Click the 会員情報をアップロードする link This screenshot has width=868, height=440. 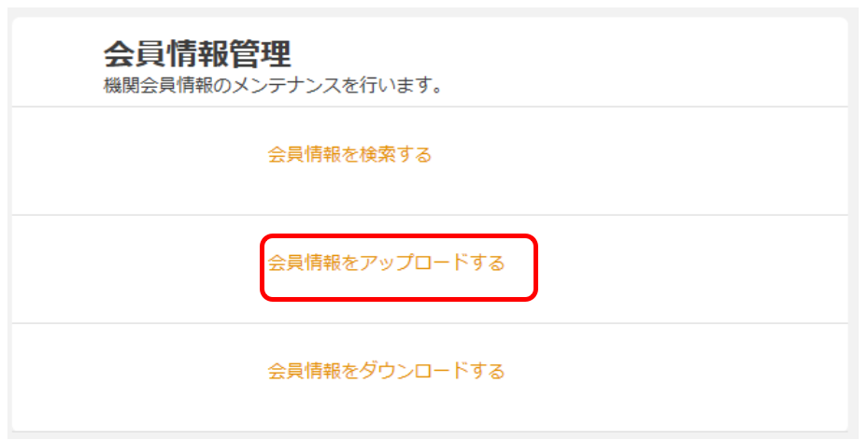pos(386,263)
